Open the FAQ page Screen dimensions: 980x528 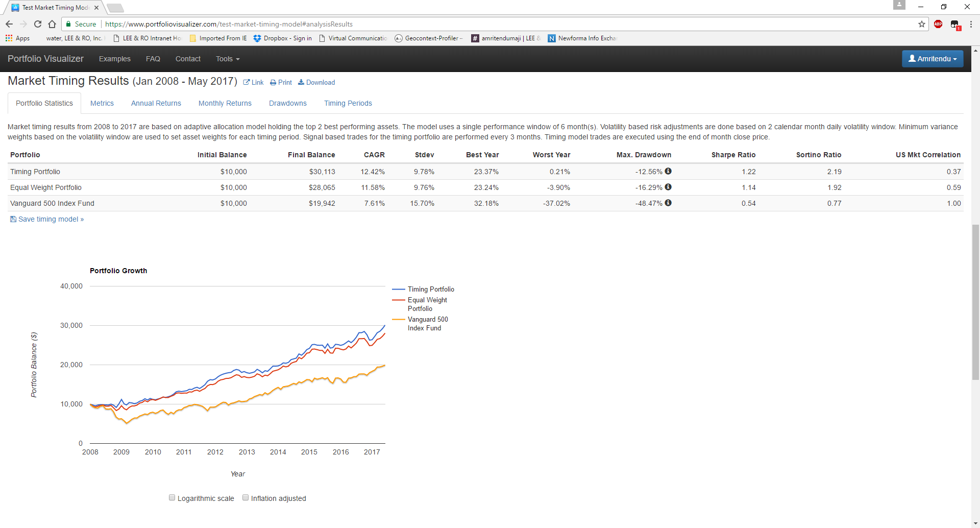click(153, 59)
